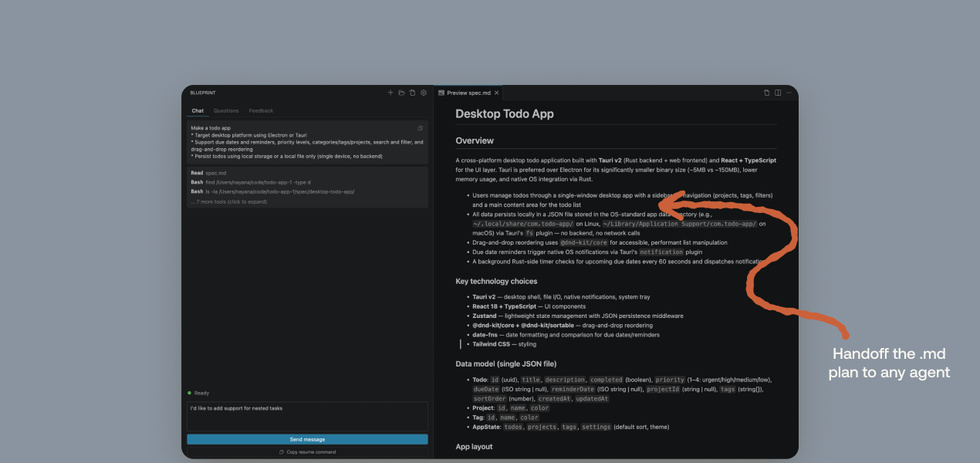Expand the '7 more tools' list
Viewport: 980px width, 463px height.
(228, 201)
